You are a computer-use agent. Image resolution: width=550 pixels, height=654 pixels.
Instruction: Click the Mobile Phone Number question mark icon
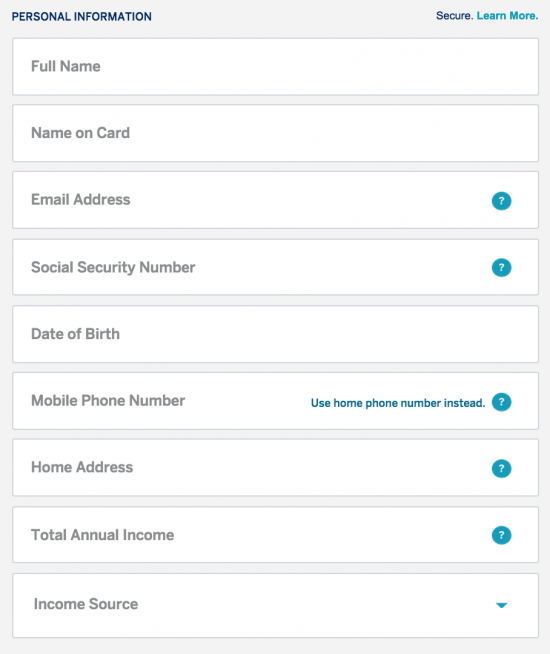click(x=501, y=402)
